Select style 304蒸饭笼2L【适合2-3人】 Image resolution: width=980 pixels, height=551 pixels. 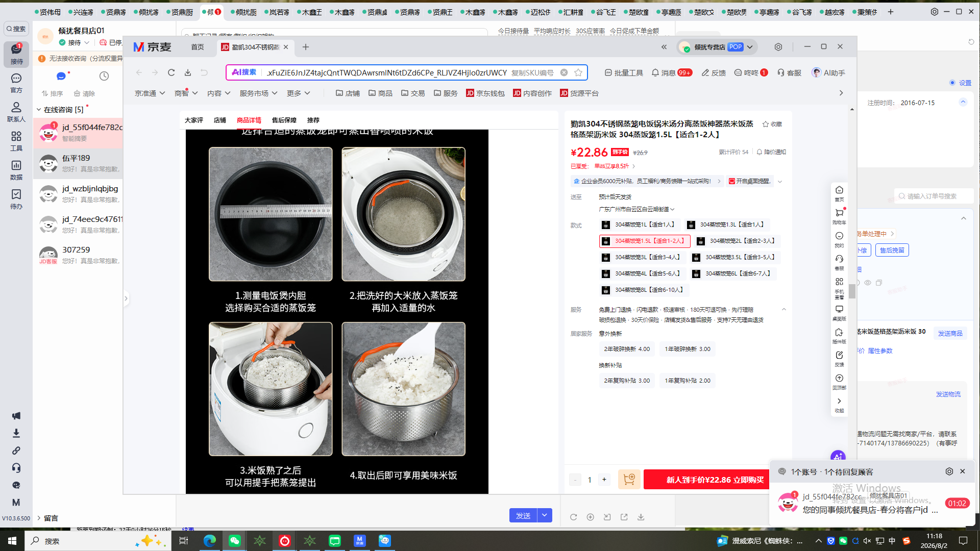(x=737, y=241)
